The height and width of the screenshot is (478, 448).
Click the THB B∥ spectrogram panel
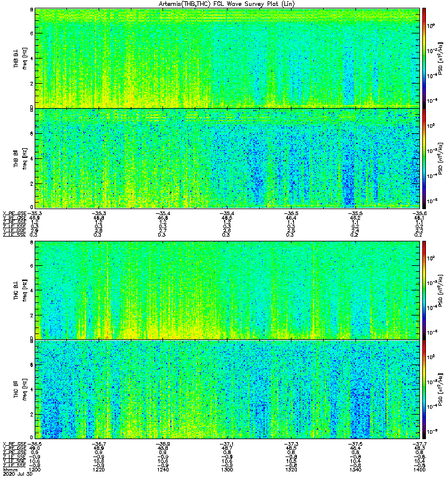(228, 158)
